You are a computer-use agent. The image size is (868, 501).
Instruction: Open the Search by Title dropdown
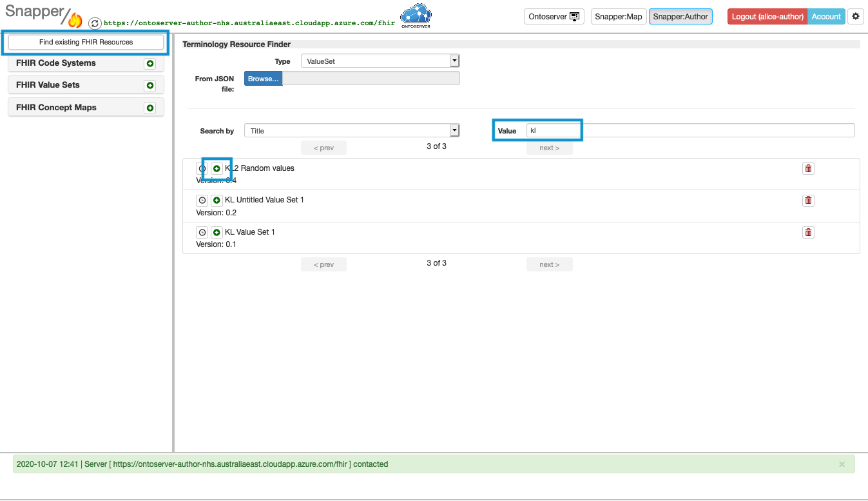tap(352, 130)
